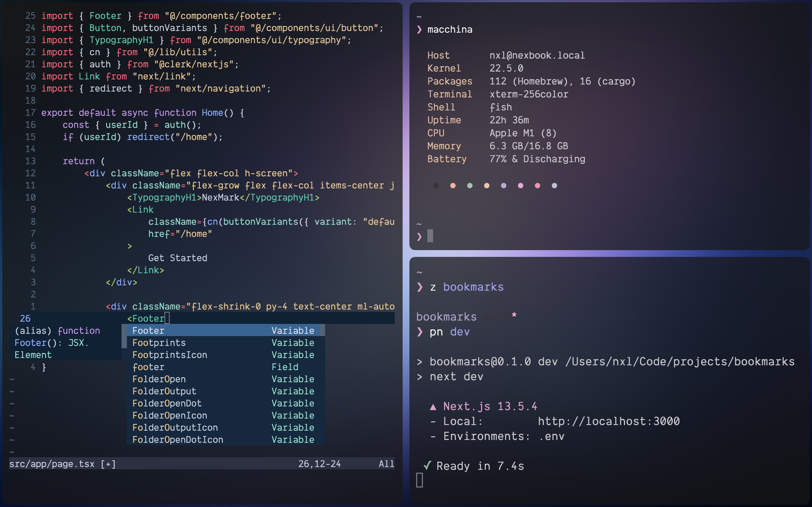This screenshot has height=507, width=812.
Task: Select Footer in the completion menu
Action: click(148, 331)
